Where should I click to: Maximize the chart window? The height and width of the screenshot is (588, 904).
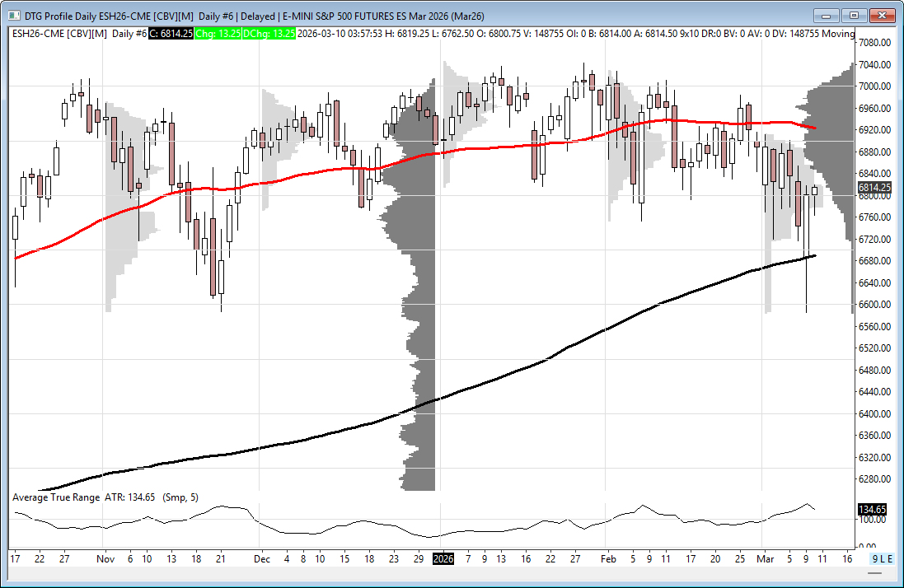click(854, 15)
